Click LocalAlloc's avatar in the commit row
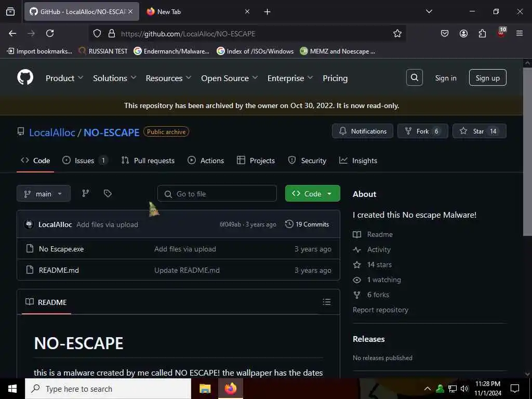Image resolution: width=532 pixels, height=399 pixels. [30, 224]
